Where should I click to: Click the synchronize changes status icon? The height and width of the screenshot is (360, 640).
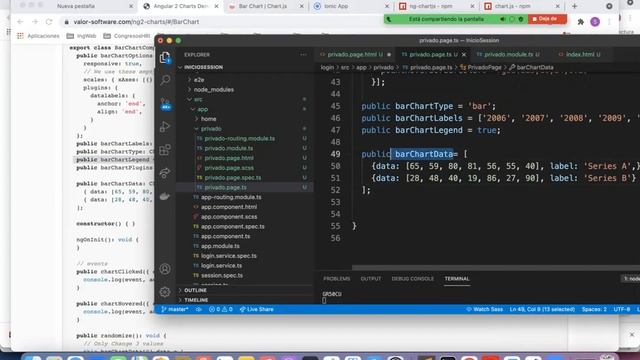199,309
